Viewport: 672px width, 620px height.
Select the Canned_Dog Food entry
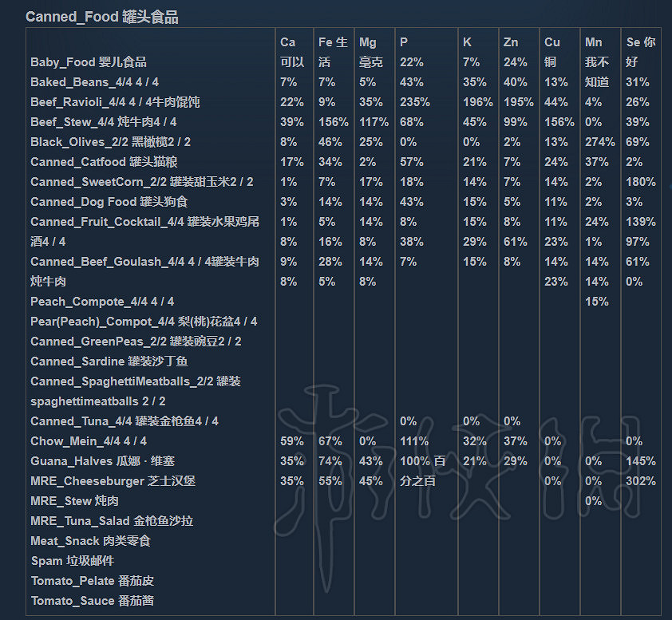109,202
